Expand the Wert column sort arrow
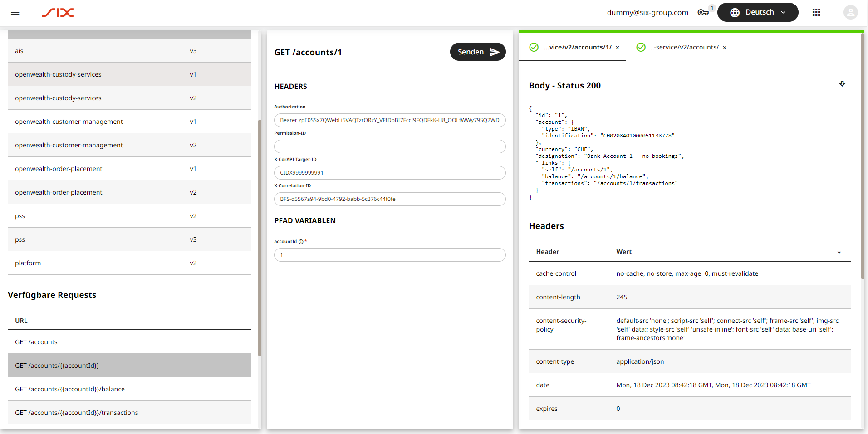 tap(839, 252)
